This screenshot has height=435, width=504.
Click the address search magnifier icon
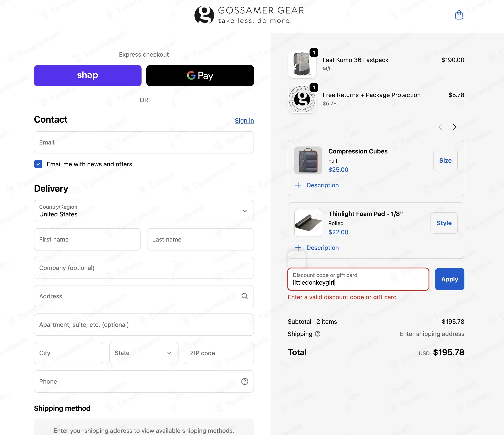[245, 296]
